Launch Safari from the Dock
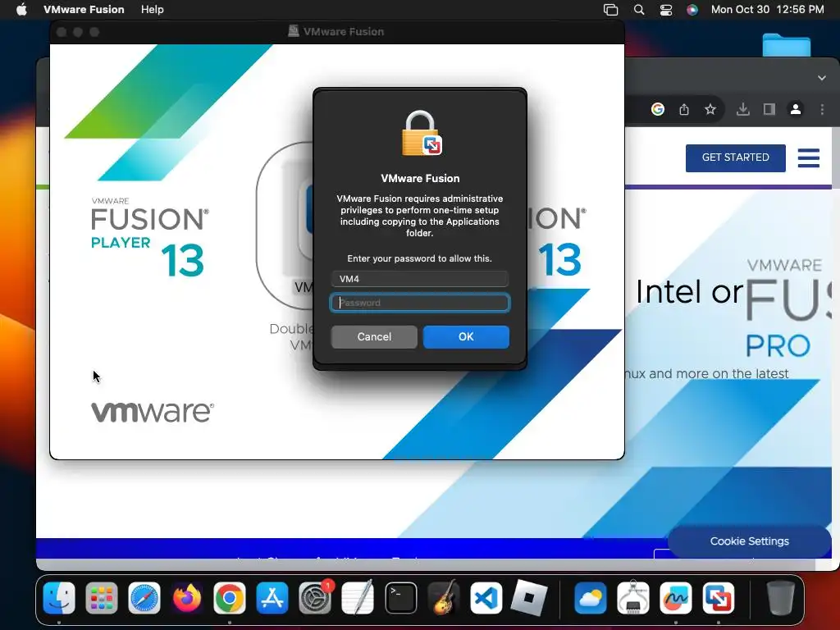The image size is (840, 630). (x=144, y=598)
